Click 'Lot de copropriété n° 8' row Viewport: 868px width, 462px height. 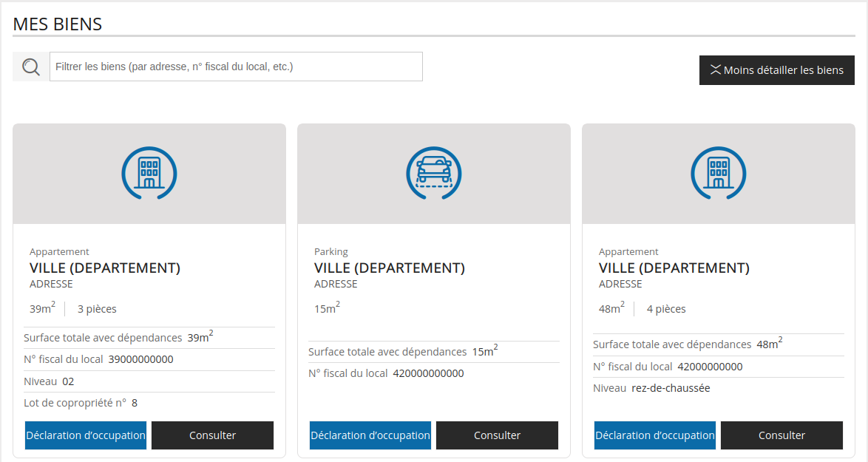(149, 404)
